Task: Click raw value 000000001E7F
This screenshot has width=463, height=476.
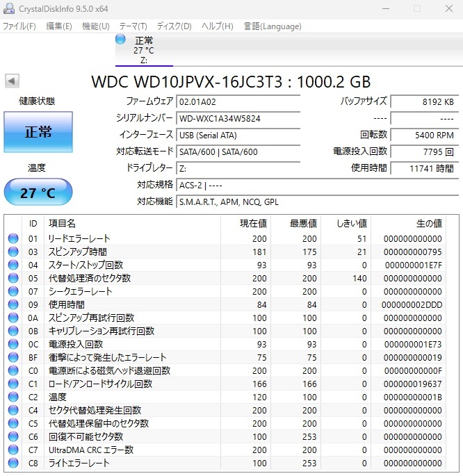Action: 413,265
